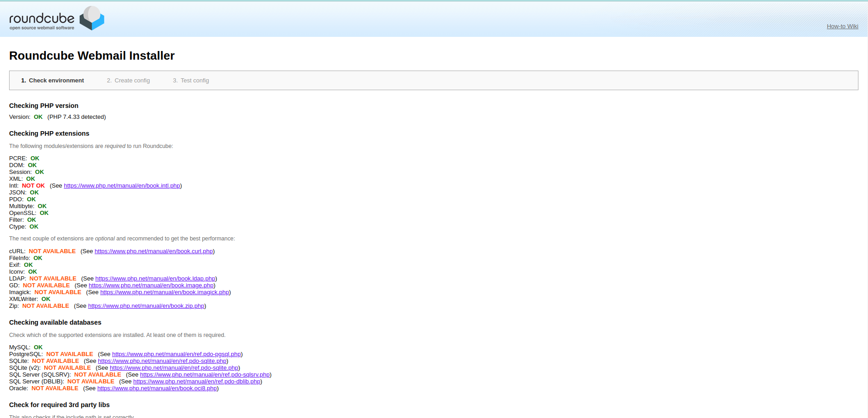The height and width of the screenshot is (418, 868).
Task: Click the 'roundcube' wordmark text in header
Action: click(x=42, y=18)
